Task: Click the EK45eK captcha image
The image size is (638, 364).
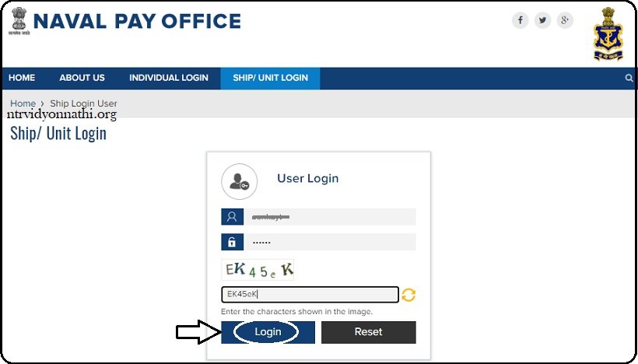Action: click(258, 270)
